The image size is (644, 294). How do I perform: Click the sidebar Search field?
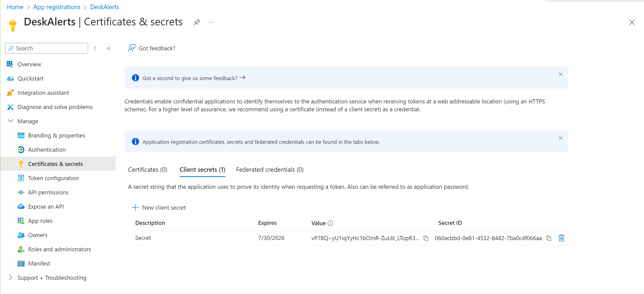click(49, 48)
